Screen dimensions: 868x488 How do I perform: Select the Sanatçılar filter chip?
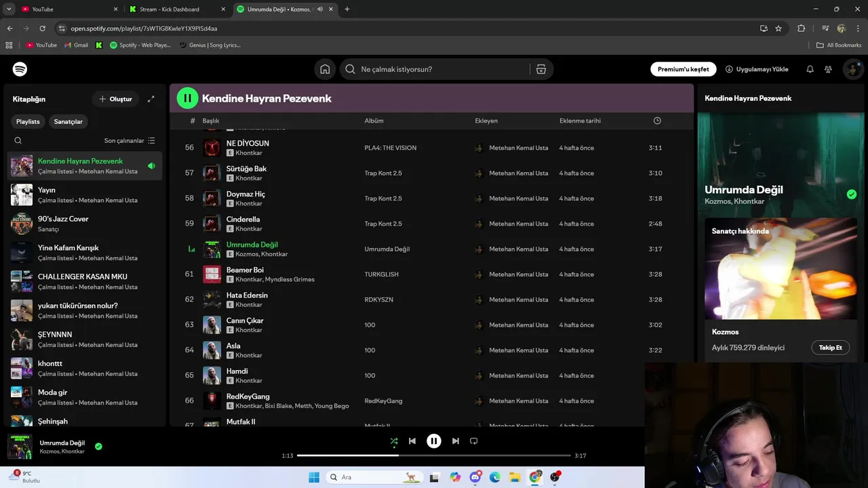68,121
